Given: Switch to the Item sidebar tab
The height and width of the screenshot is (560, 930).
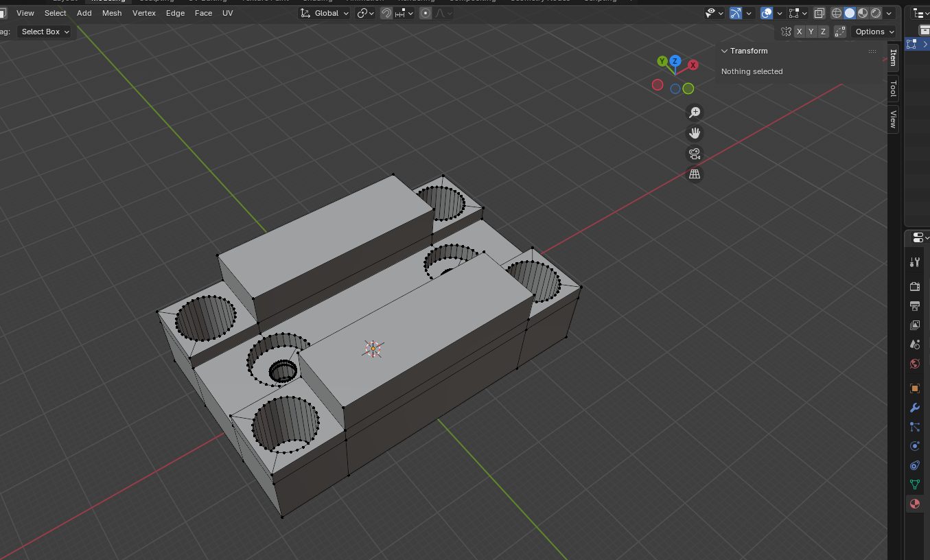Looking at the screenshot, I should (x=893, y=57).
